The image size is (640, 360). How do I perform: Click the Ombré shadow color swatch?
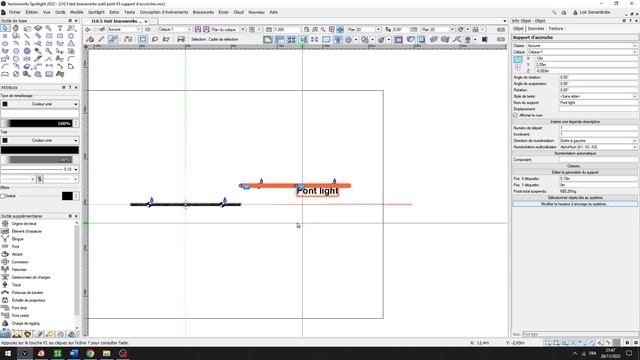(67, 196)
